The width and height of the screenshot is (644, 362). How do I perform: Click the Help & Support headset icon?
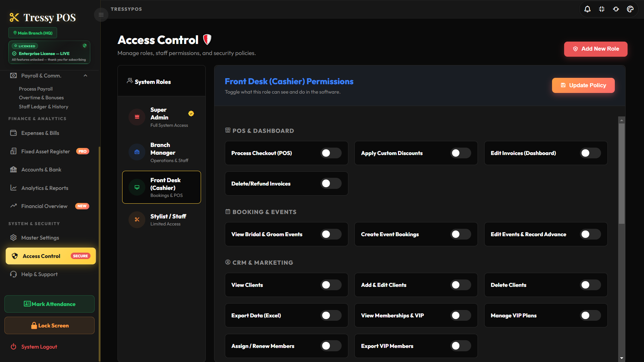pos(13,274)
